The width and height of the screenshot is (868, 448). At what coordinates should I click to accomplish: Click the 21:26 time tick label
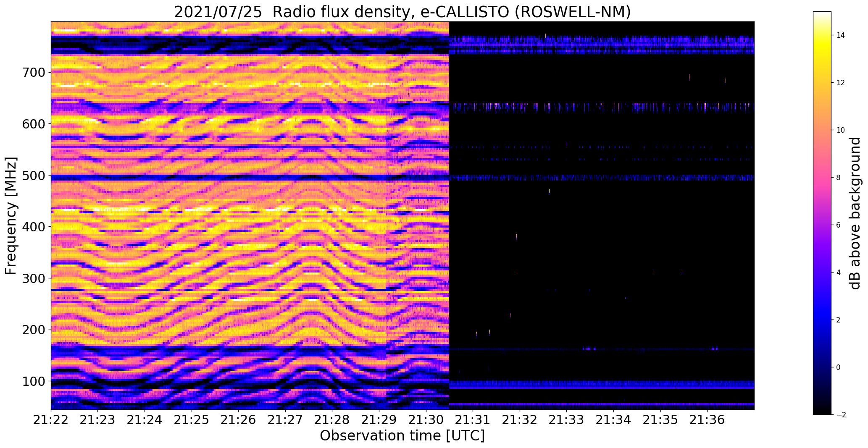click(x=239, y=420)
